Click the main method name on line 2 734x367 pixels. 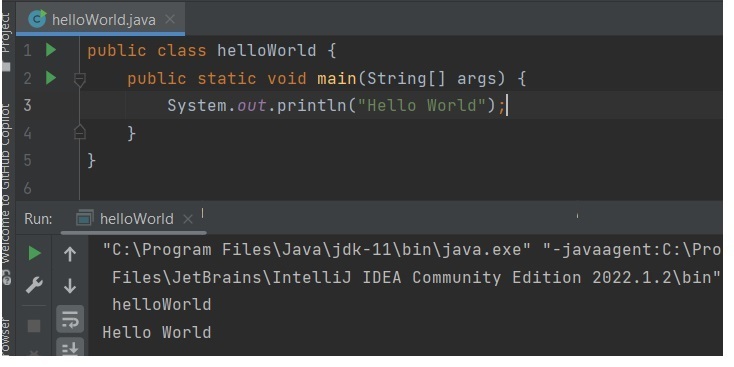point(337,78)
